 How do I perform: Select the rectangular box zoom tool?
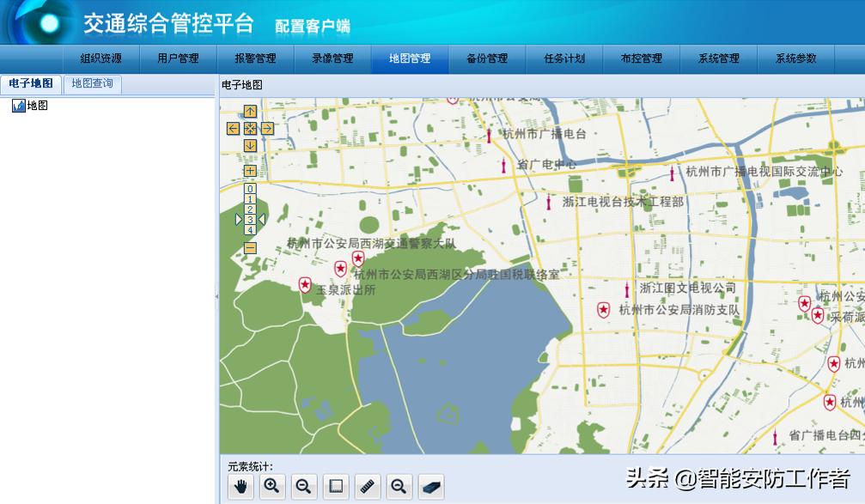click(x=335, y=486)
